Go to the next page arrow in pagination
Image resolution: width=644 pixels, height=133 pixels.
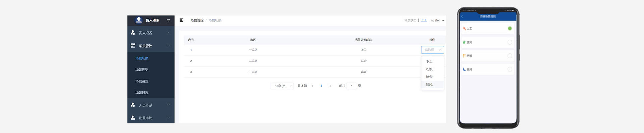pyautogui.click(x=330, y=86)
